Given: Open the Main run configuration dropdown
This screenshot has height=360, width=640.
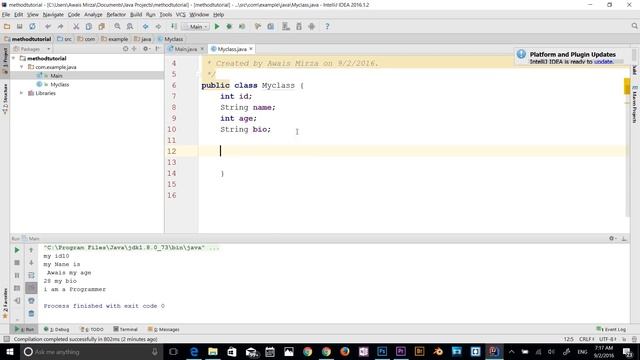Looking at the screenshot, I should coord(196,27).
